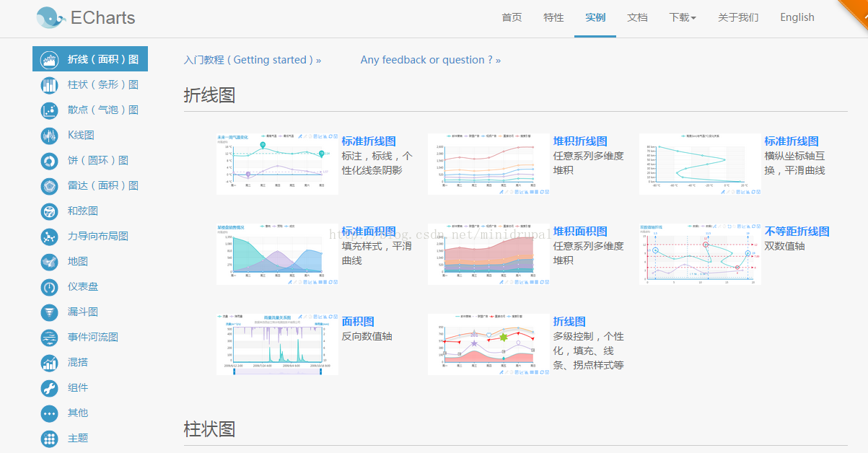Click the rainfall 面积图 chart thumbnail
This screenshot has height=453, width=868.
click(x=277, y=344)
